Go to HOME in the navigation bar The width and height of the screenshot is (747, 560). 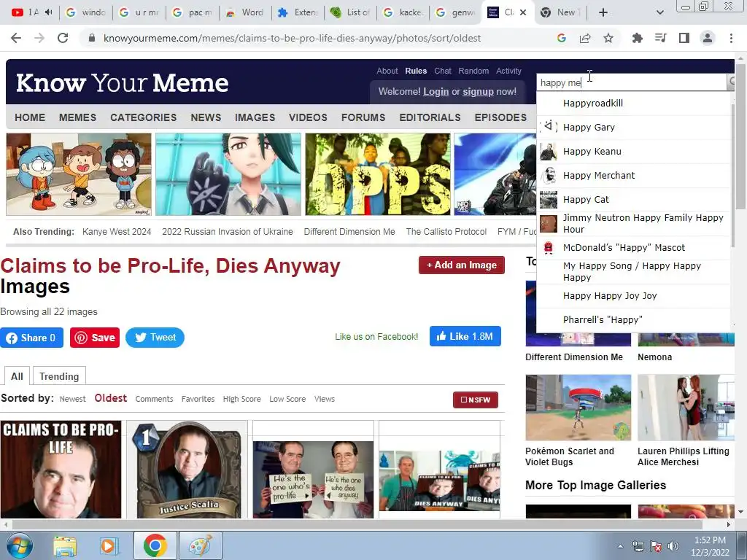(30, 117)
